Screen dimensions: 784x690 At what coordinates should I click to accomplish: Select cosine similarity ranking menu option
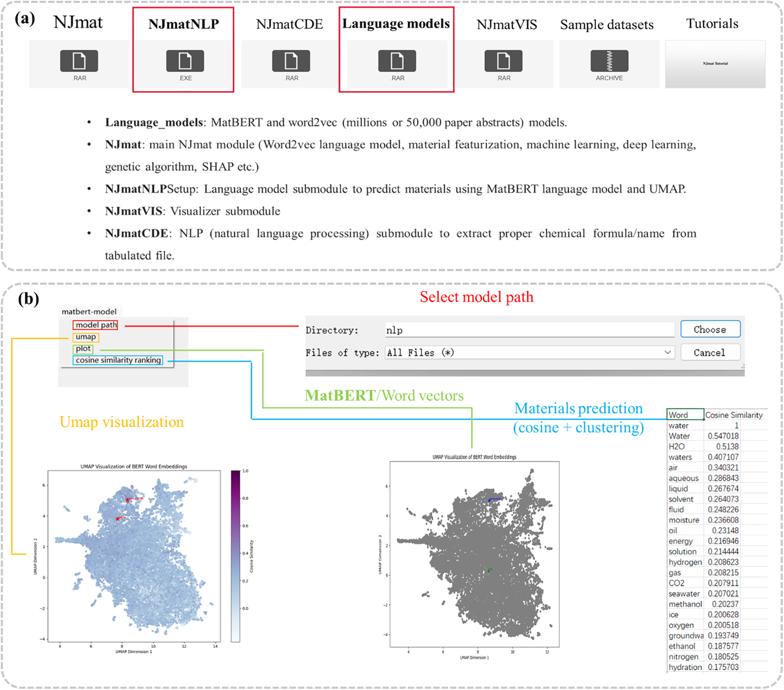pyautogui.click(x=118, y=360)
